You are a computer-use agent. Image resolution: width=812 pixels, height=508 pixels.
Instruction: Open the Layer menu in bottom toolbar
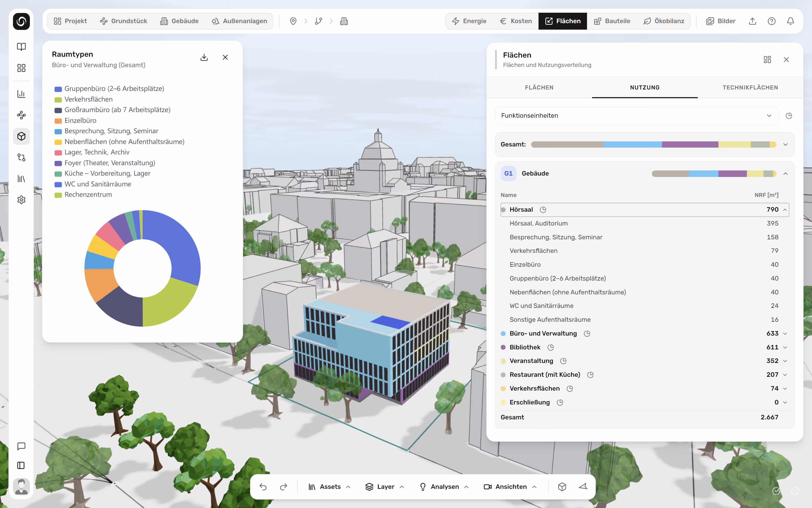385,487
